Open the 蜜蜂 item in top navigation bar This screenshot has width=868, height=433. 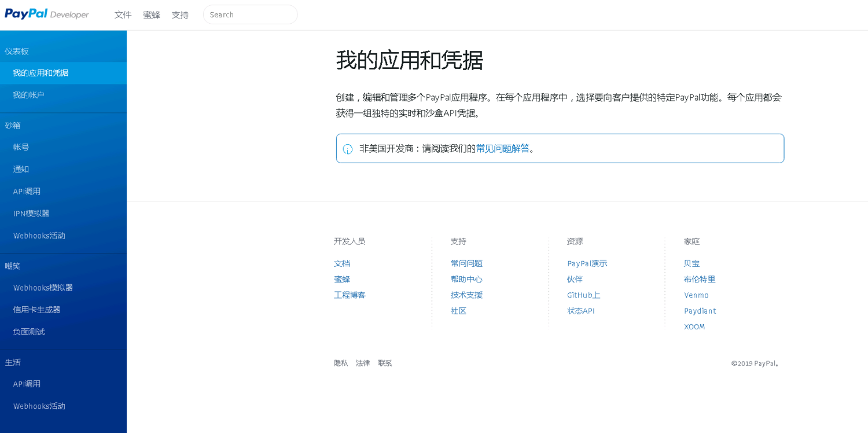152,14
